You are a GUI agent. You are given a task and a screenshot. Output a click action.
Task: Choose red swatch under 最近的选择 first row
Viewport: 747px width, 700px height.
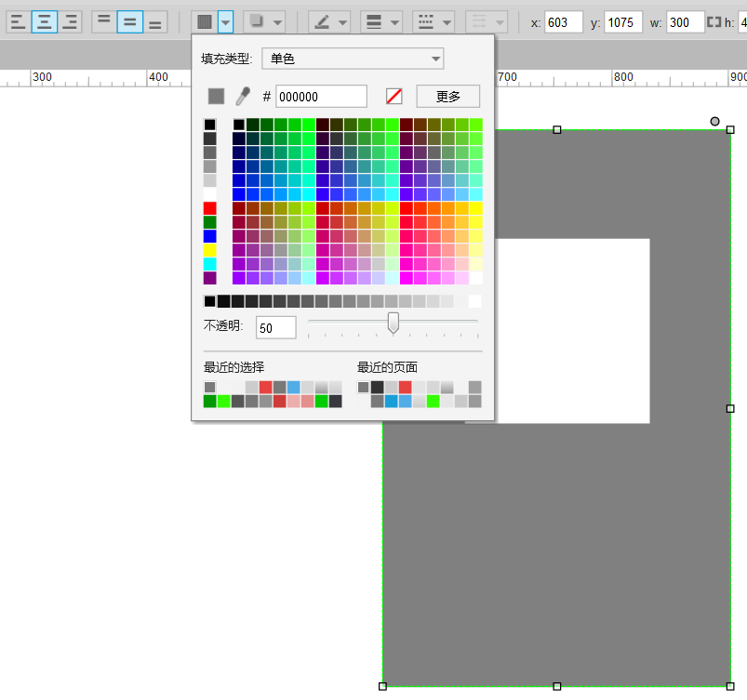pyautogui.click(x=266, y=387)
